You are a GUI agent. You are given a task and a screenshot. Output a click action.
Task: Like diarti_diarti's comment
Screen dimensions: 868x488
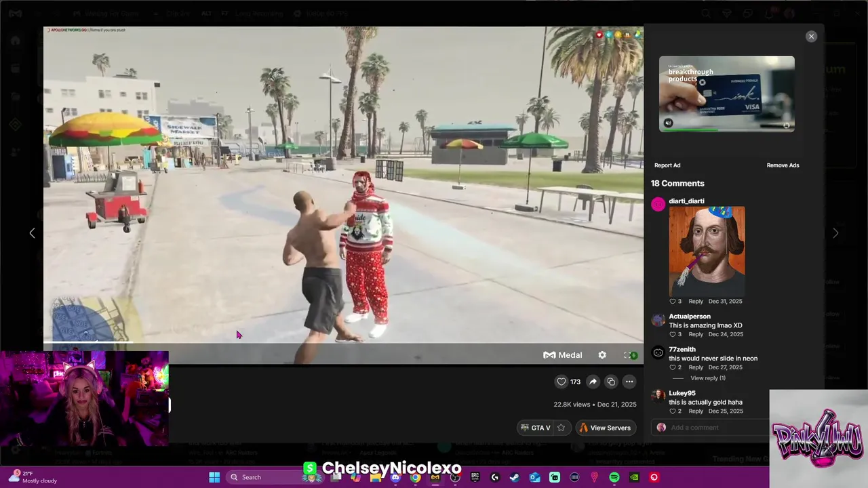point(673,302)
